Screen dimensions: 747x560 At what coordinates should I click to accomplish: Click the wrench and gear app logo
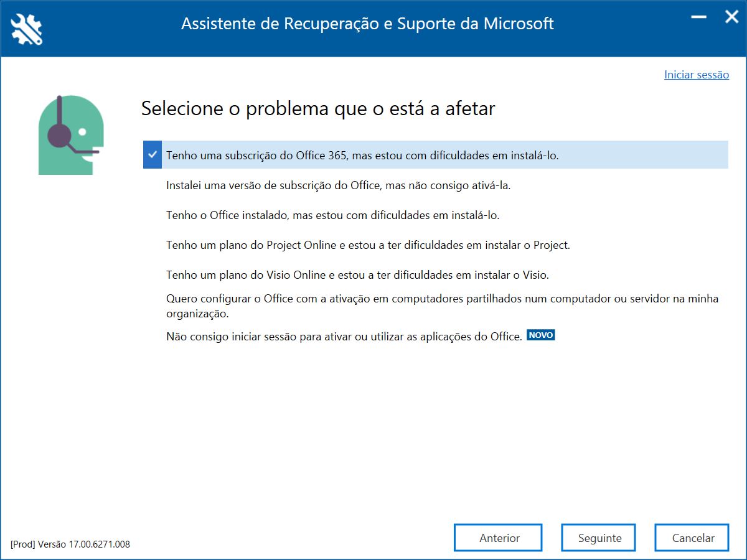click(27, 29)
